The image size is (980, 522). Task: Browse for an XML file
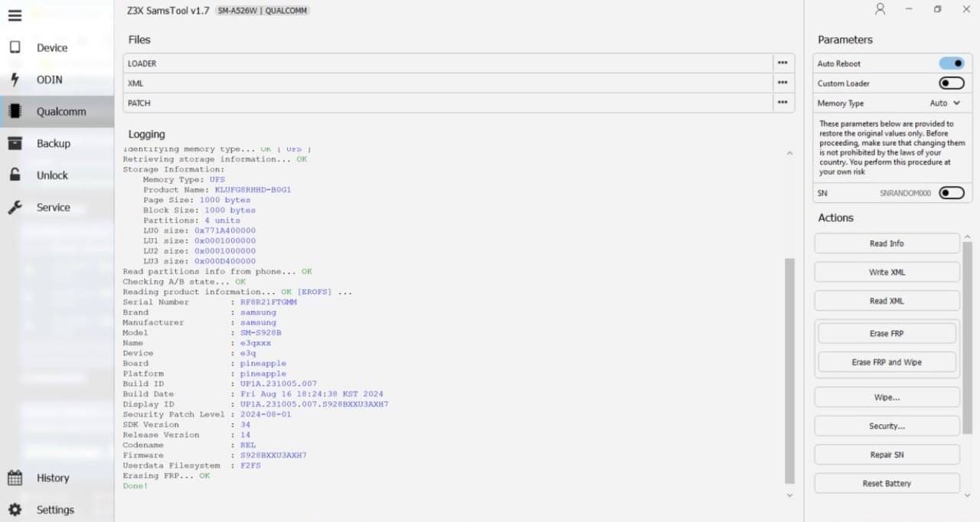click(782, 83)
